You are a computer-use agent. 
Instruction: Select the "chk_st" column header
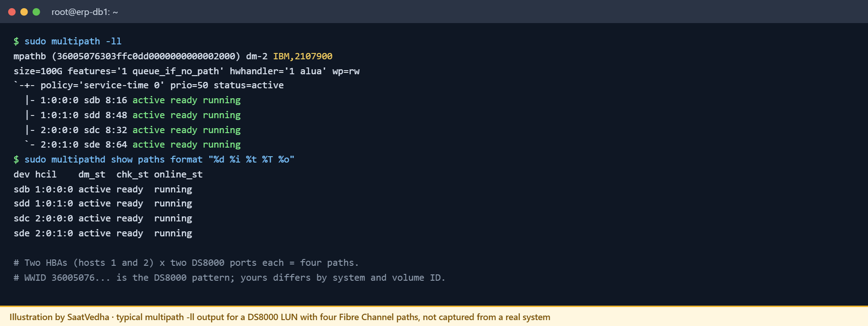[x=132, y=174]
